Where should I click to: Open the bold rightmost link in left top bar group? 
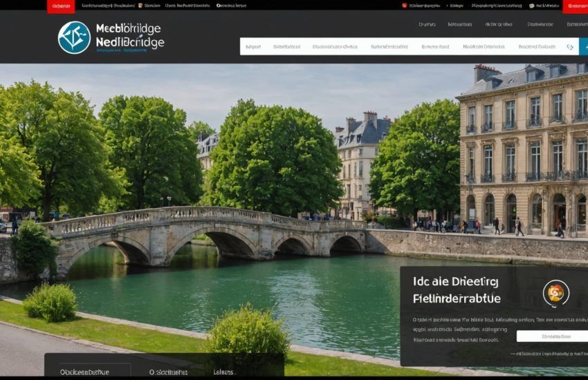coord(231,6)
